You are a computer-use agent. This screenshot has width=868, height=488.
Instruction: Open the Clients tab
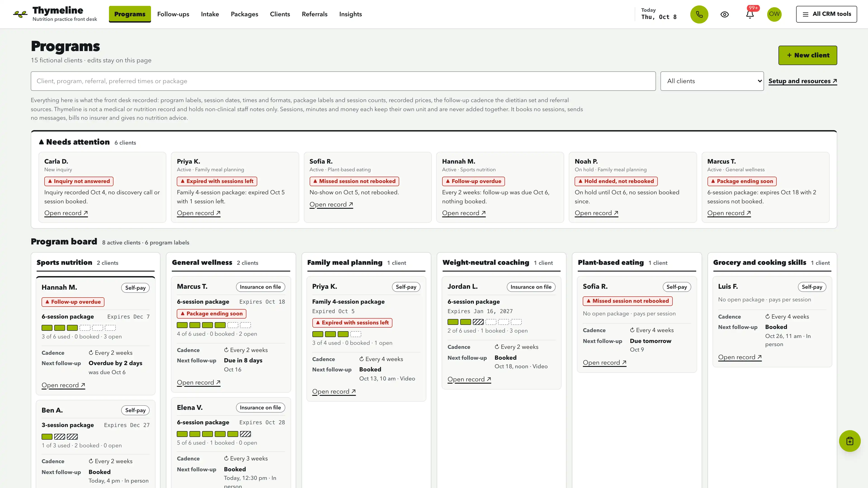(x=280, y=14)
